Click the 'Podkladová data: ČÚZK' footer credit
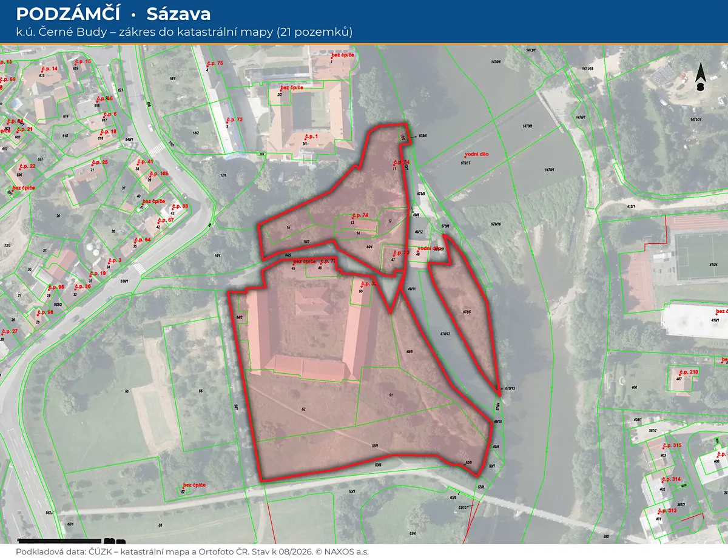This screenshot has height=560, width=728. click(x=192, y=552)
